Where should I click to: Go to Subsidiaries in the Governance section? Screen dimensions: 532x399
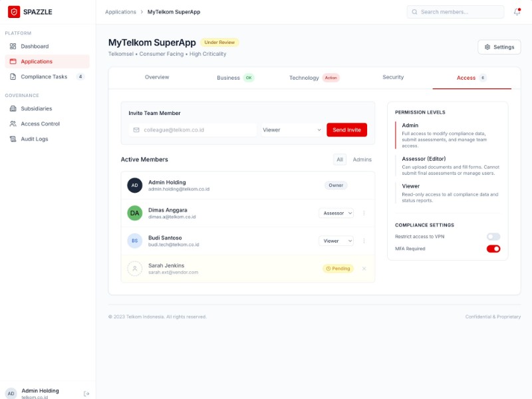pyautogui.click(x=36, y=108)
